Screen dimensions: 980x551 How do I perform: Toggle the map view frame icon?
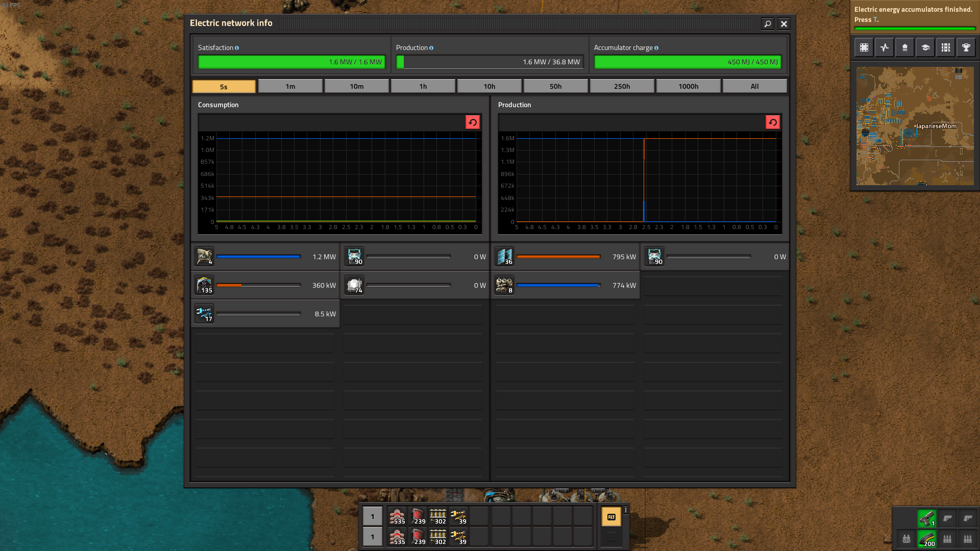tap(864, 47)
